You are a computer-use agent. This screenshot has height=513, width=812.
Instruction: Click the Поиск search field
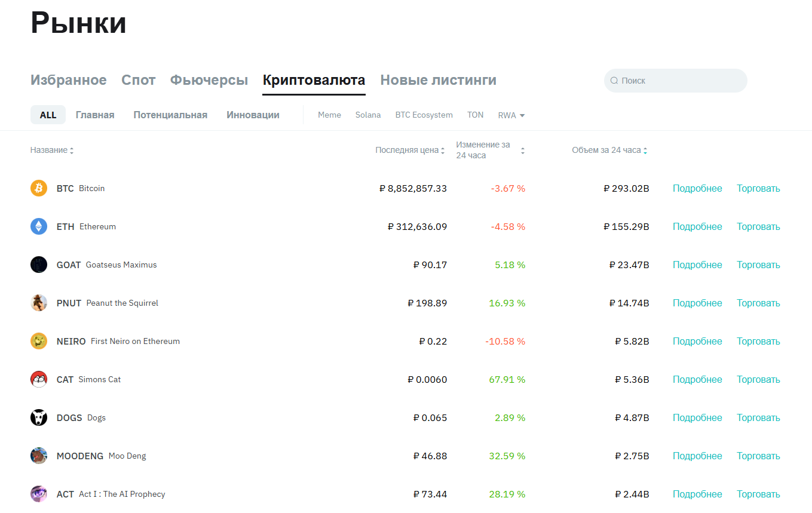(x=676, y=81)
